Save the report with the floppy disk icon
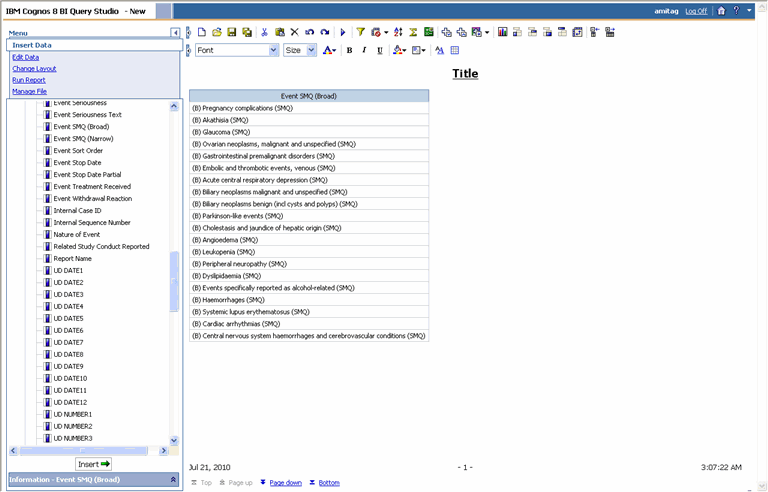 tap(232, 32)
